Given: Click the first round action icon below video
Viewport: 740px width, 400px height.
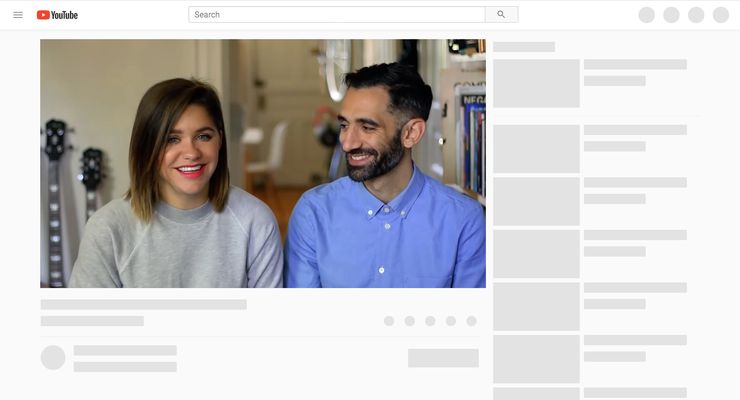Looking at the screenshot, I should 389,321.
